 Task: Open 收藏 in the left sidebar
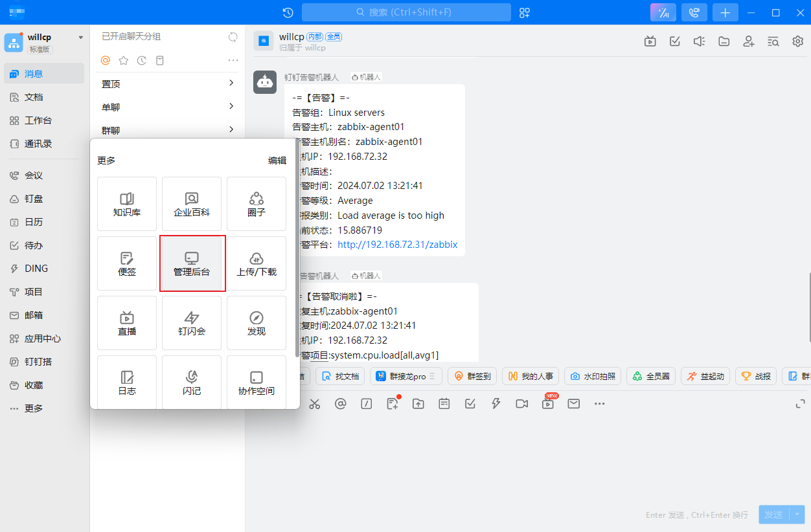tap(44, 385)
